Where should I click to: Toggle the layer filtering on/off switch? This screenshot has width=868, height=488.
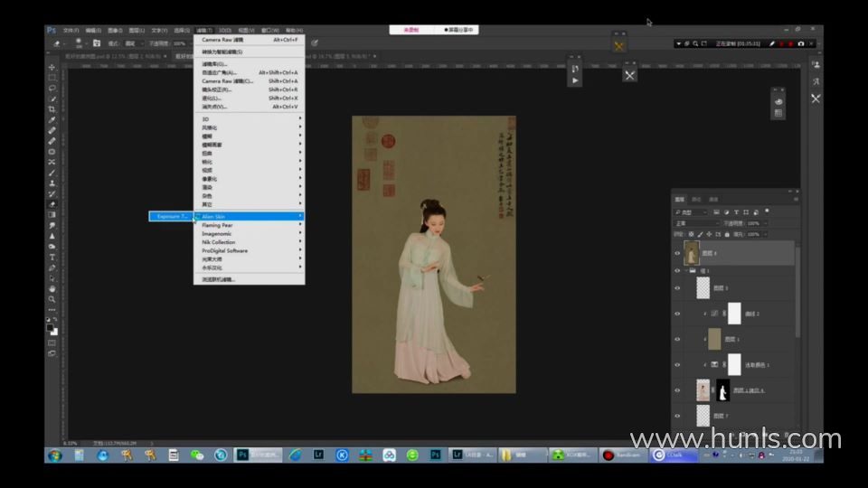point(768,211)
